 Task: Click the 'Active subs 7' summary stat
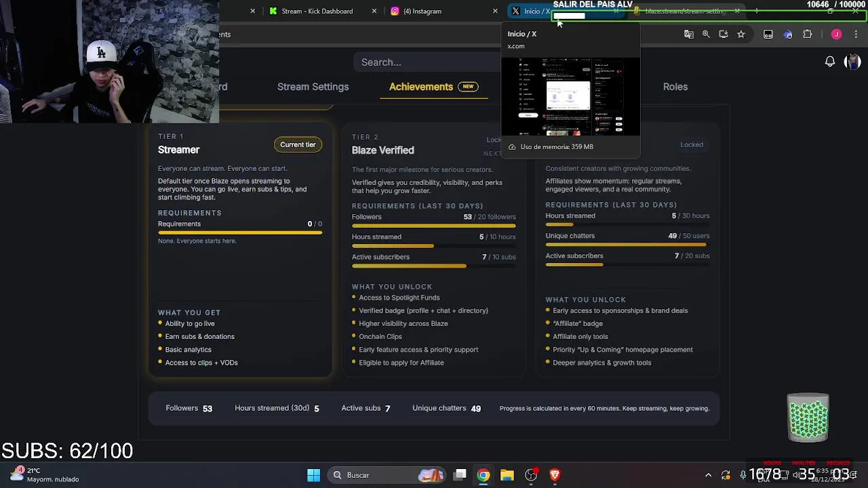click(366, 408)
